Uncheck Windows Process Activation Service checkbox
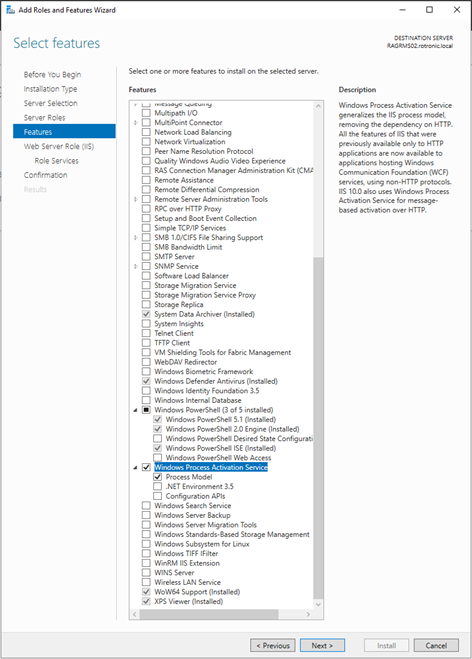 pyautogui.click(x=146, y=467)
